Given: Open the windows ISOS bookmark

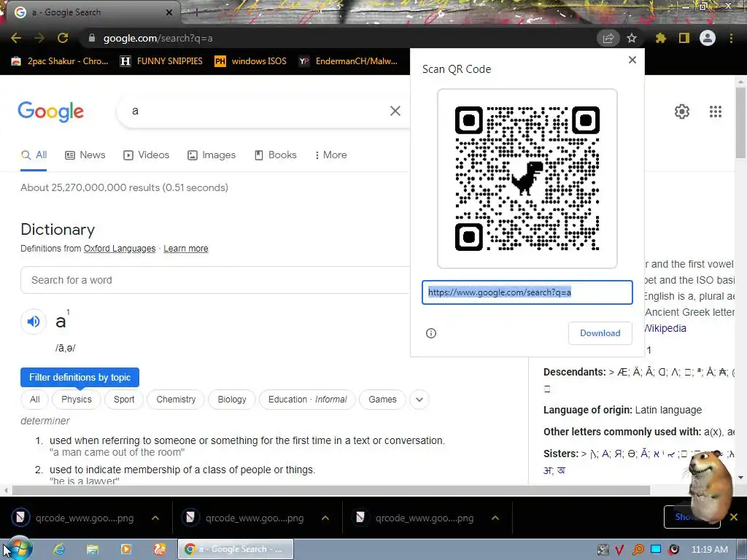Looking at the screenshot, I should [x=251, y=61].
